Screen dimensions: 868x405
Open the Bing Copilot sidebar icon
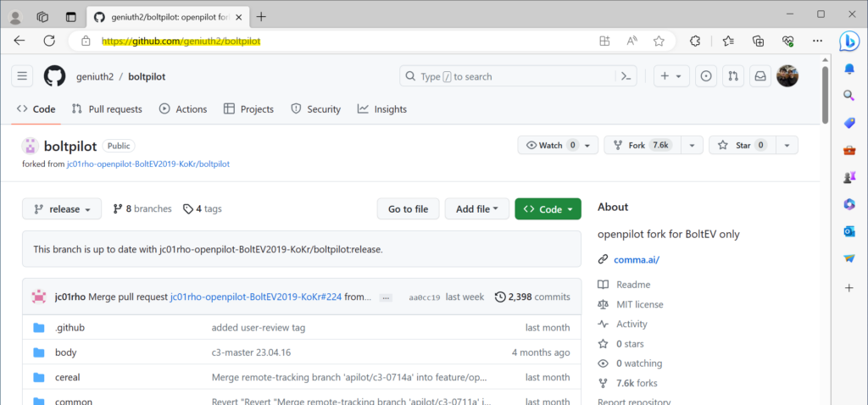coord(849,42)
